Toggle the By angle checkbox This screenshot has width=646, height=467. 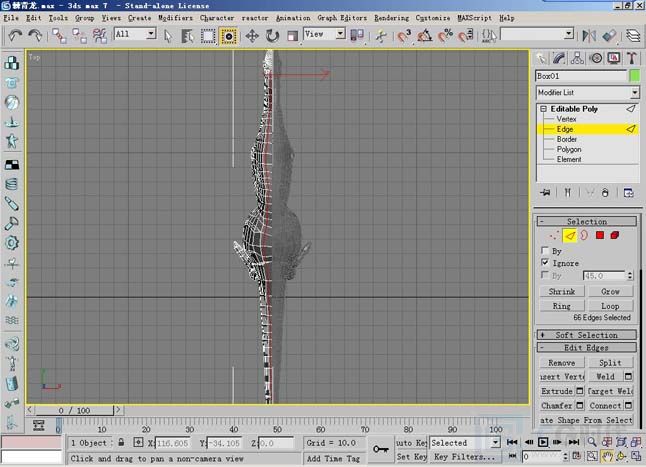(x=545, y=275)
